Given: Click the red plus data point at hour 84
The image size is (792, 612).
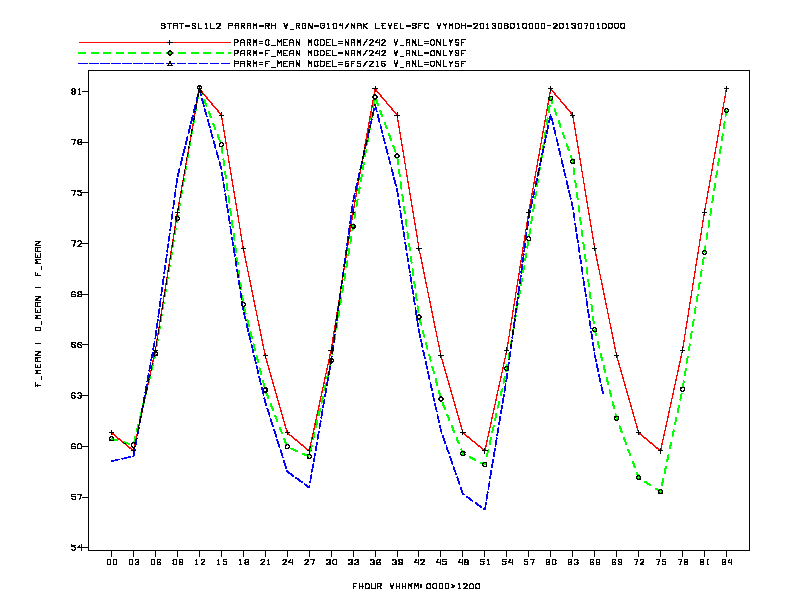Looking at the screenshot, I should tap(726, 89).
